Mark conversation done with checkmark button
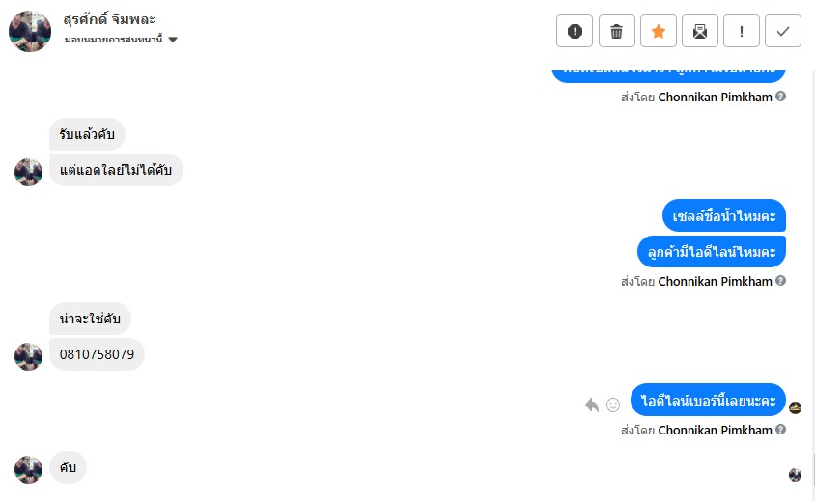The width and height of the screenshot is (815, 504). point(782,31)
